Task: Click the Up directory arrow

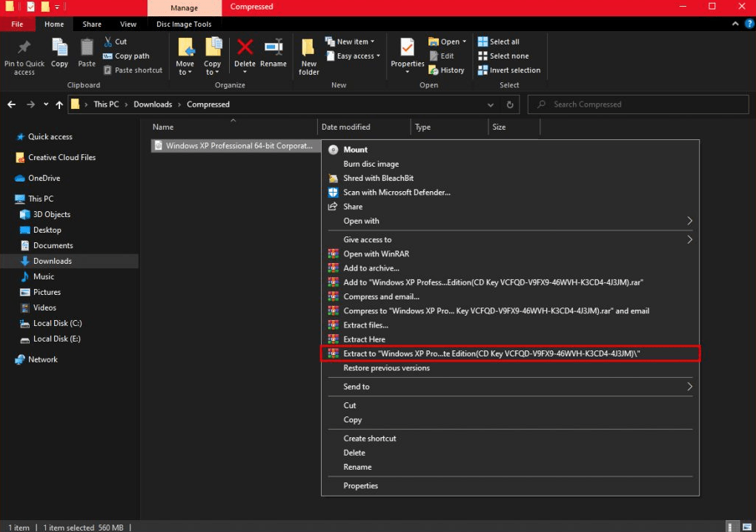Action: 59,104
